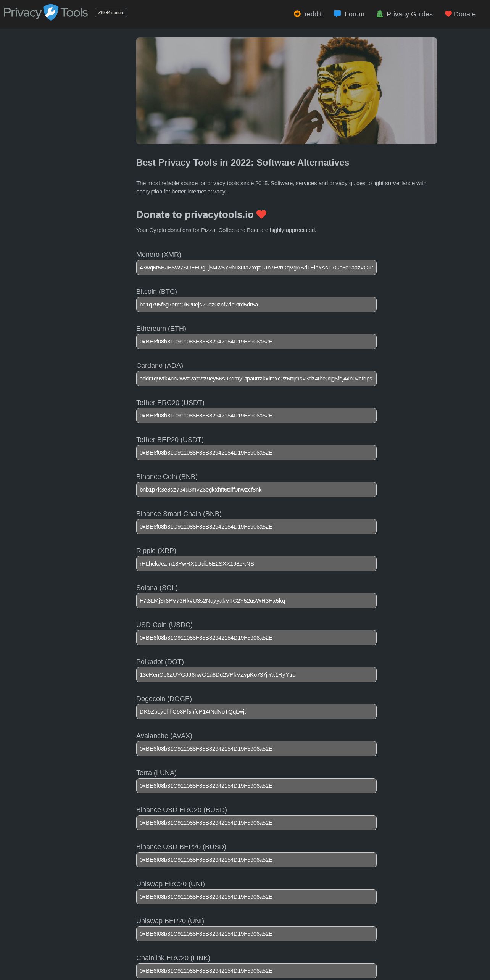The height and width of the screenshot is (980, 490).
Task: Click the Donate text in navbar
Action: click(x=464, y=14)
